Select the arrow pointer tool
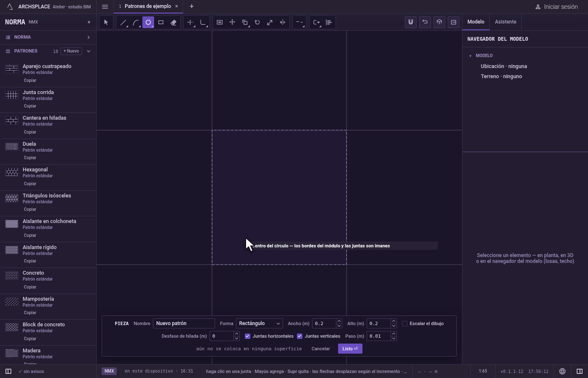This screenshot has height=378, width=588. tap(106, 22)
